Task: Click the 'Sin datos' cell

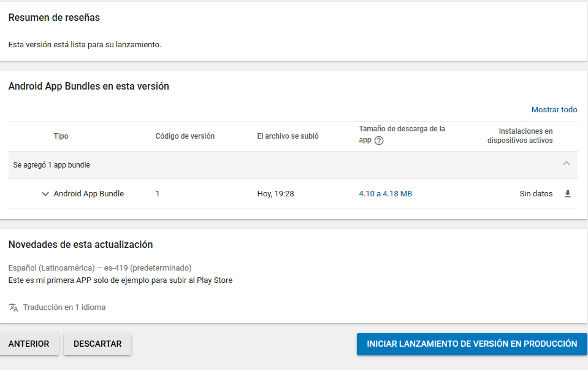Action: (536, 194)
